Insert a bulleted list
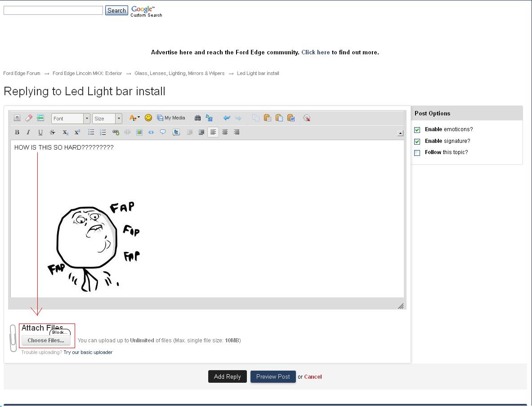Image resolution: width=532 pixels, height=407 pixels. coord(91,132)
